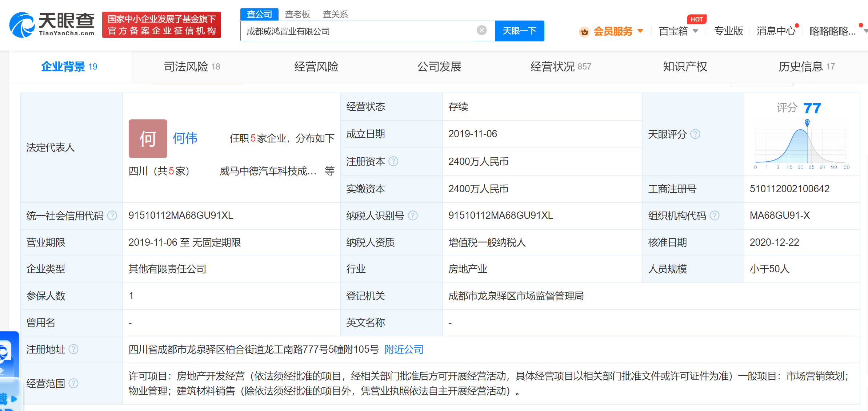Open help icon beside 组织机构代码

pos(714,216)
